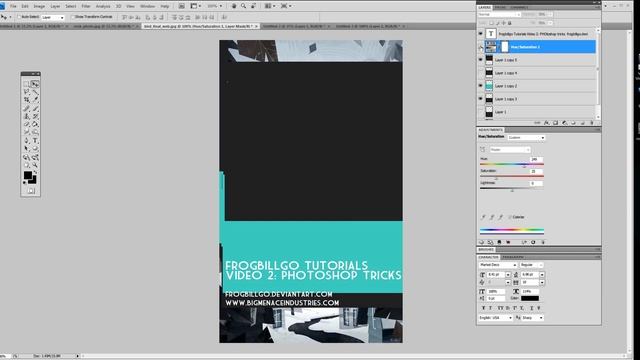Screen dimensions: 640x360
Task: Click the Hand tool in application bar
Action: click(x=234, y=6)
